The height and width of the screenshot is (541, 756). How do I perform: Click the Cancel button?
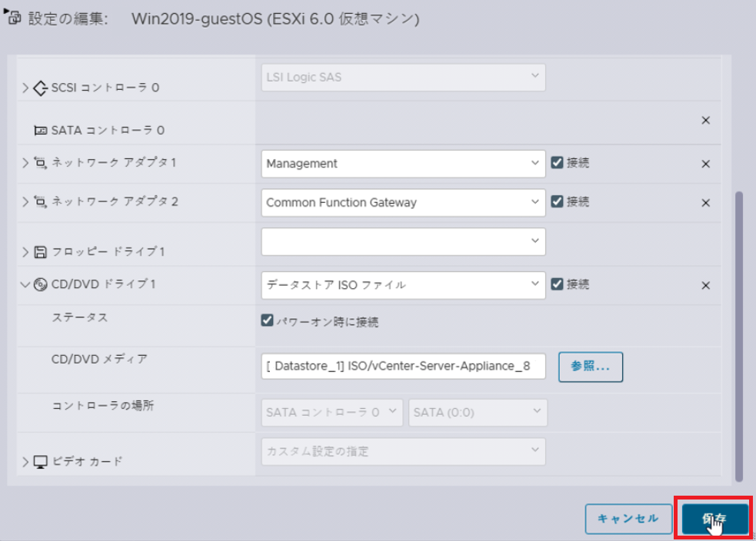(628, 519)
